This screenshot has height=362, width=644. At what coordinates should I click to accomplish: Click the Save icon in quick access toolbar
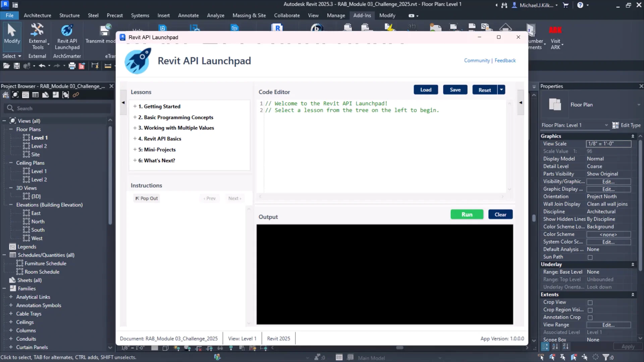point(17,66)
